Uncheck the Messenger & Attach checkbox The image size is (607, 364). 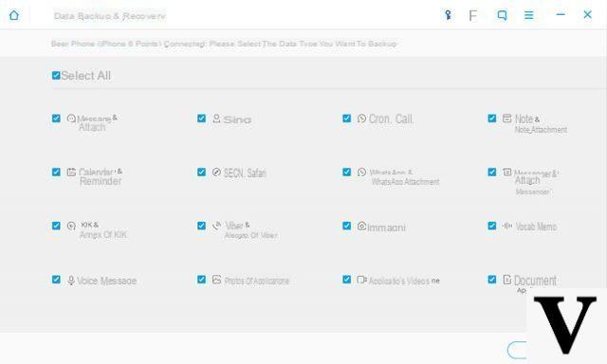click(x=491, y=173)
